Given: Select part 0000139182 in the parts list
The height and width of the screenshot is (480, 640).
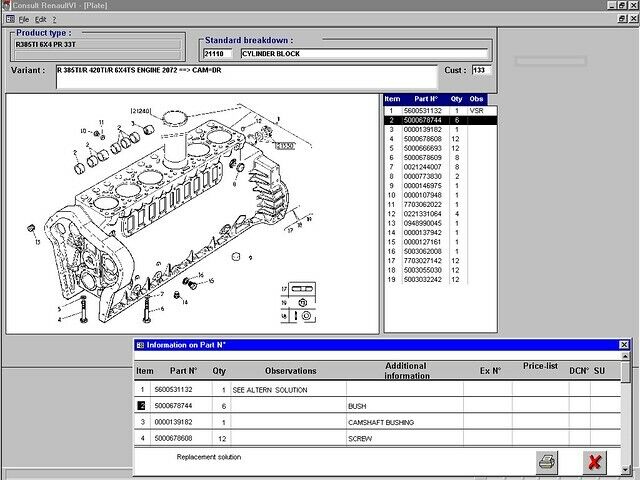Looking at the screenshot, I should click(x=422, y=129).
